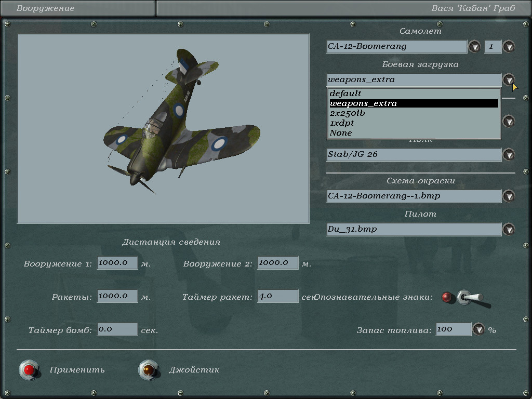Click the Stab/JG 26 regiment field

pyautogui.click(x=414, y=154)
